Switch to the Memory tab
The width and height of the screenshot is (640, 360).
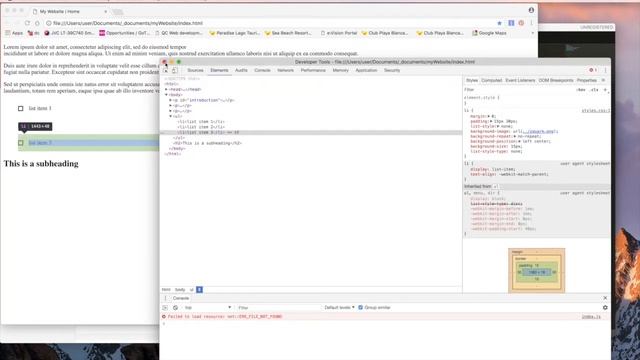(x=340, y=70)
